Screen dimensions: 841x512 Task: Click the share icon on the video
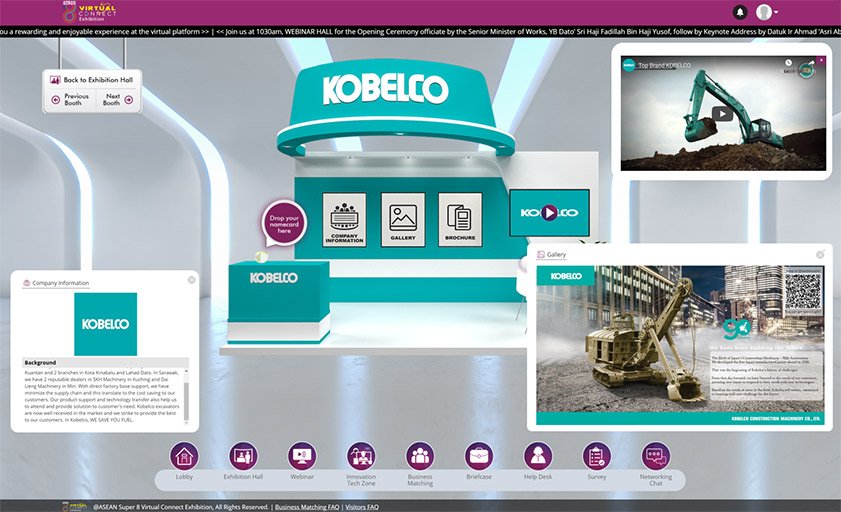812,63
